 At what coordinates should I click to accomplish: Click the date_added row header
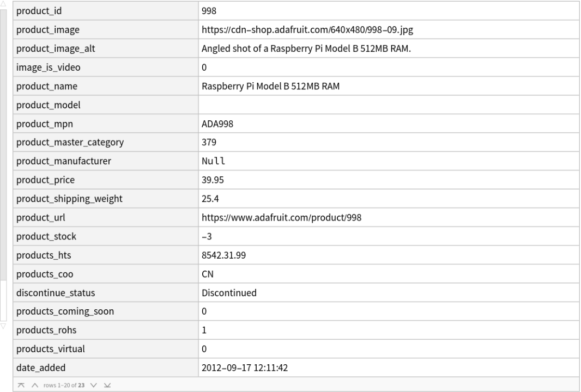coord(104,368)
